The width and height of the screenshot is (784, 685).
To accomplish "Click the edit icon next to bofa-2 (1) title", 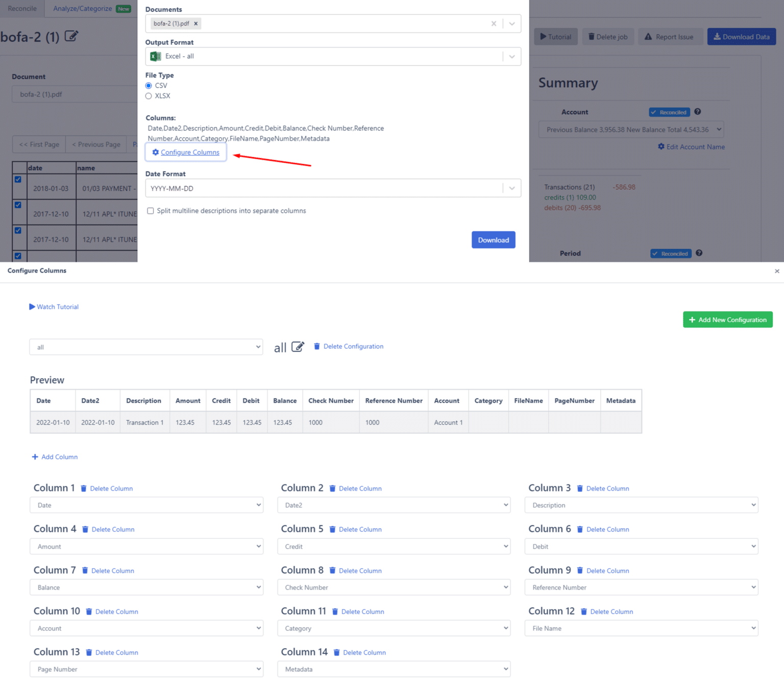I will click(x=71, y=36).
